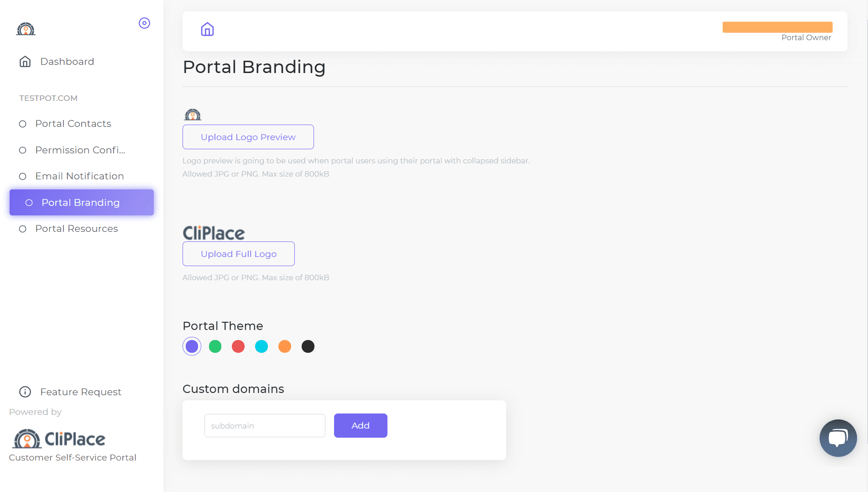
Task: Toggle the sidebar collapse circle icon
Action: tap(144, 23)
